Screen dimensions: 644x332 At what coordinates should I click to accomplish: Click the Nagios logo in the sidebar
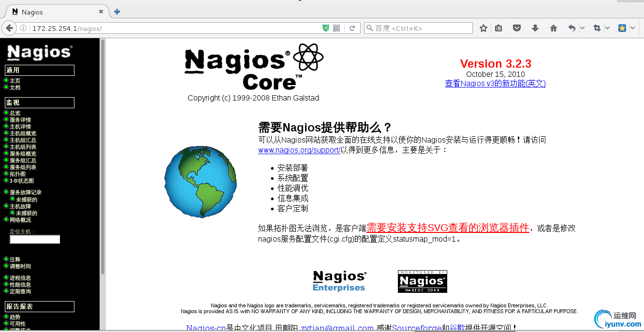point(40,52)
